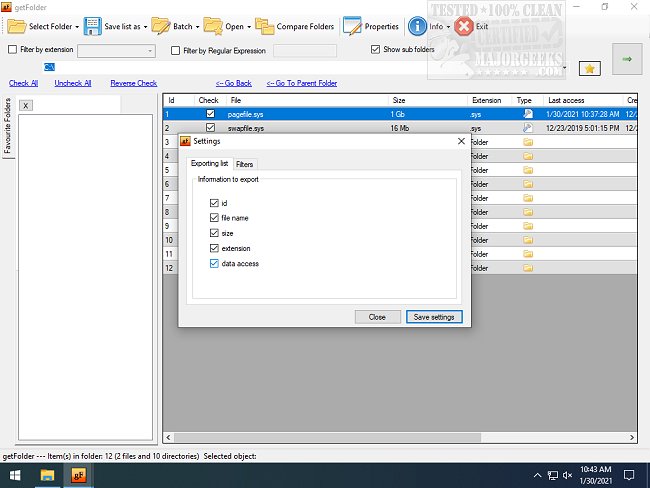This screenshot has height=488, width=650.
Task: Click the Open folder star icon
Action: (213, 26)
